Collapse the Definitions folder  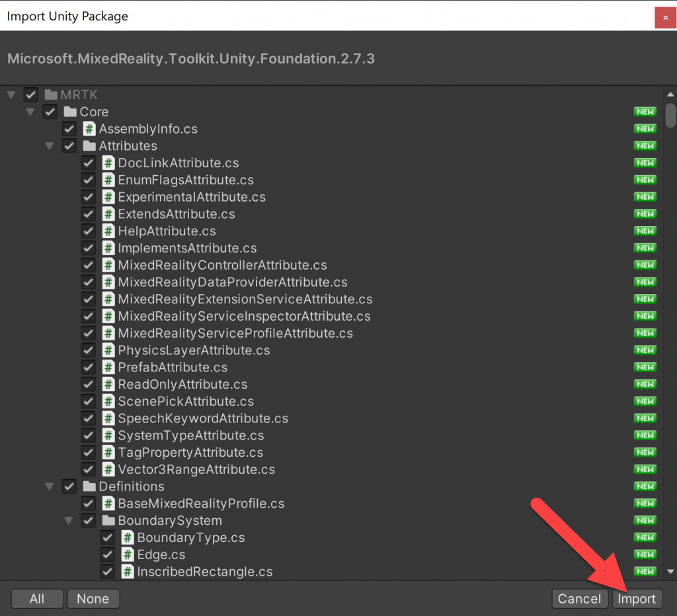point(50,486)
